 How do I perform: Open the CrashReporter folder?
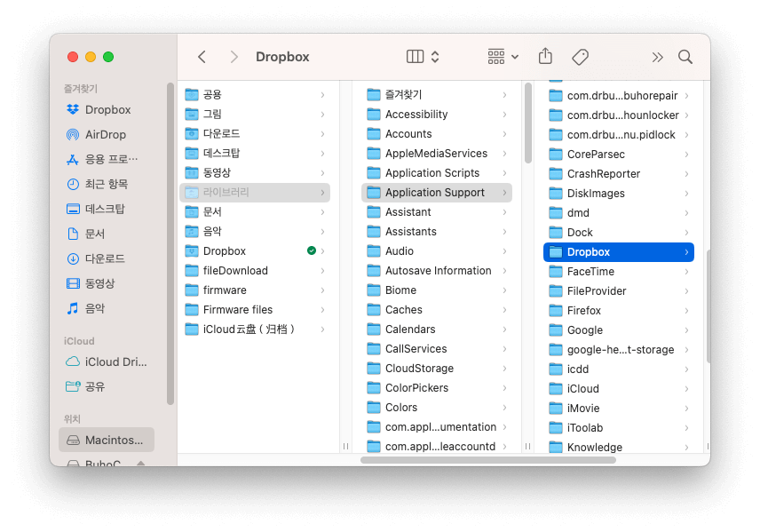click(619, 173)
